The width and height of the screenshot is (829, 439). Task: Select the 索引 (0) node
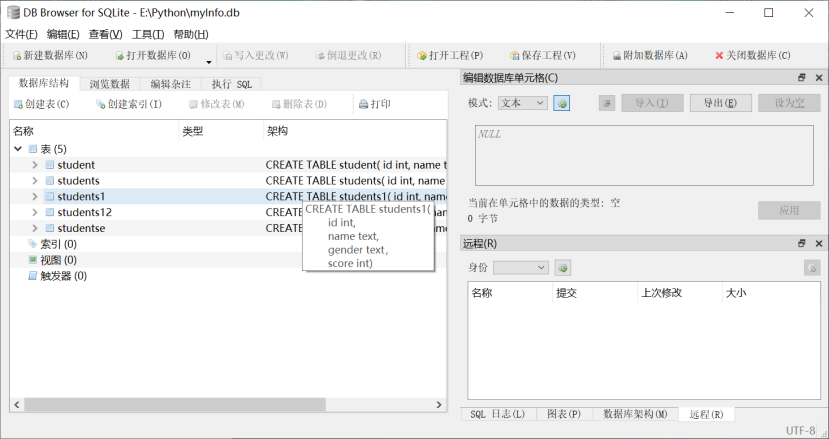(58, 244)
